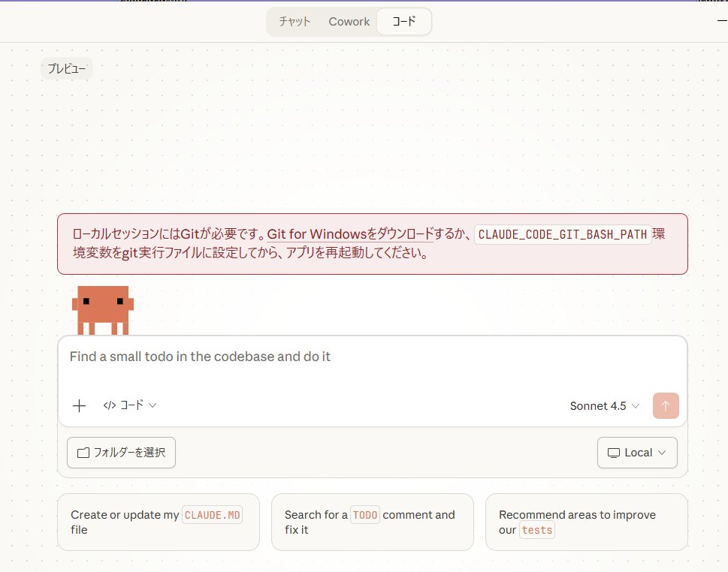This screenshot has height=572, width=728.
Task: Select the コード tab
Action: point(403,21)
